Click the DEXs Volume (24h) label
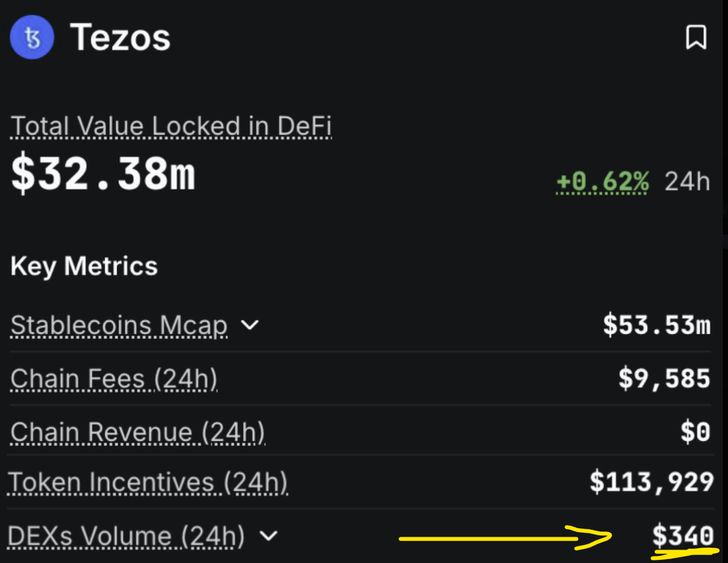728x563 pixels. click(x=126, y=536)
